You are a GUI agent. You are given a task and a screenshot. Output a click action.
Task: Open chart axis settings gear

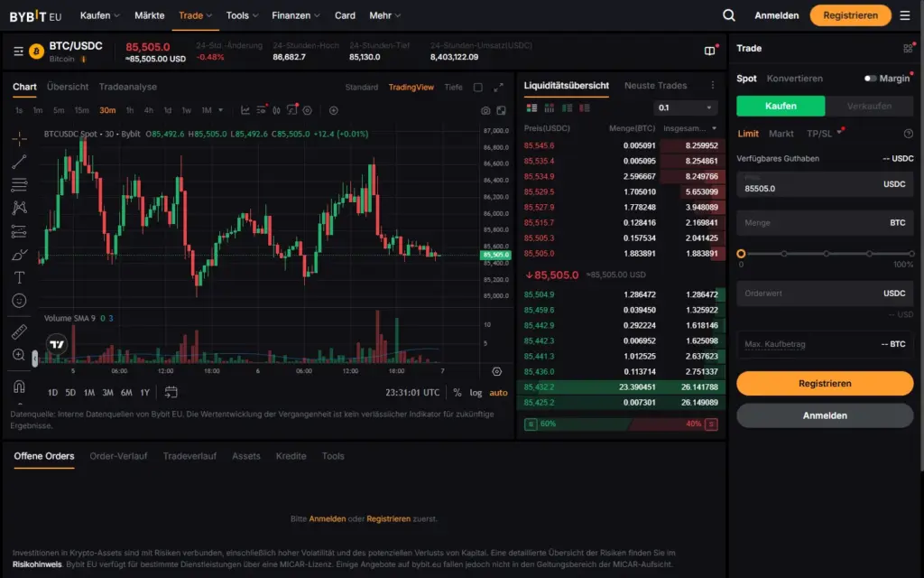(x=497, y=371)
